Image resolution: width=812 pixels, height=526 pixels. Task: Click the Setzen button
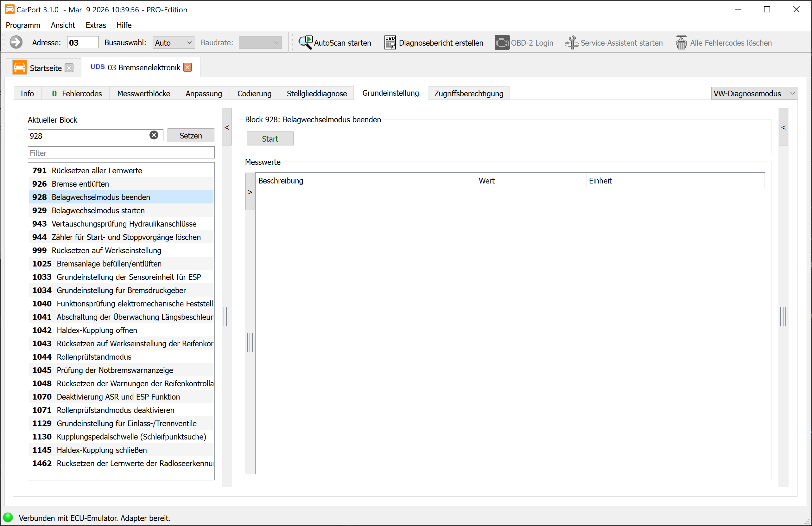tap(191, 136)
